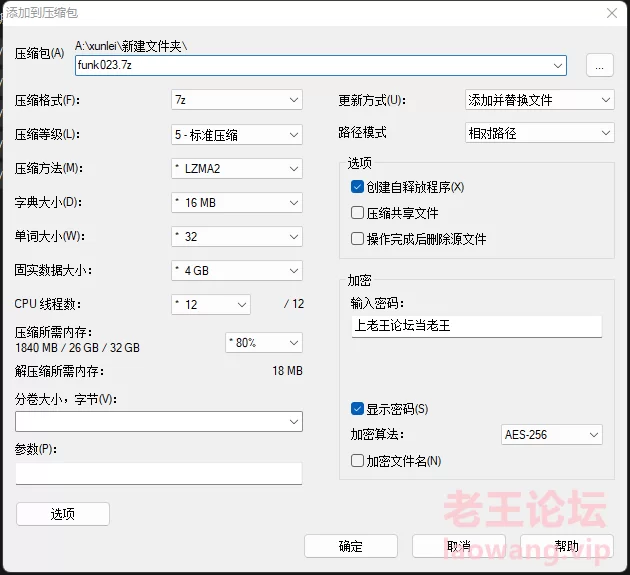The image size is (630, 575).
Task: Open the update mode dropdown
Action: click(540, 100)
